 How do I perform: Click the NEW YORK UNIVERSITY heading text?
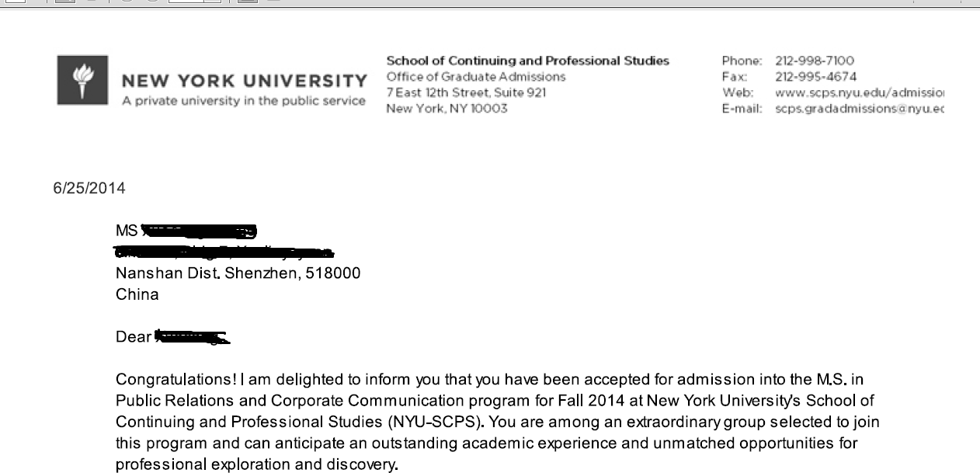[x=245, y=82]
